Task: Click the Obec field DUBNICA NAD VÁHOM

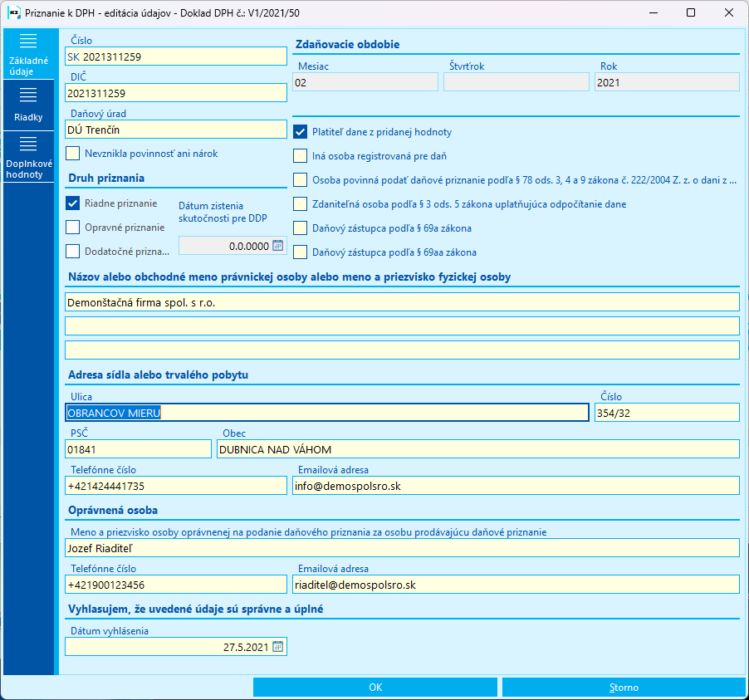Action: tap(478, 449)
